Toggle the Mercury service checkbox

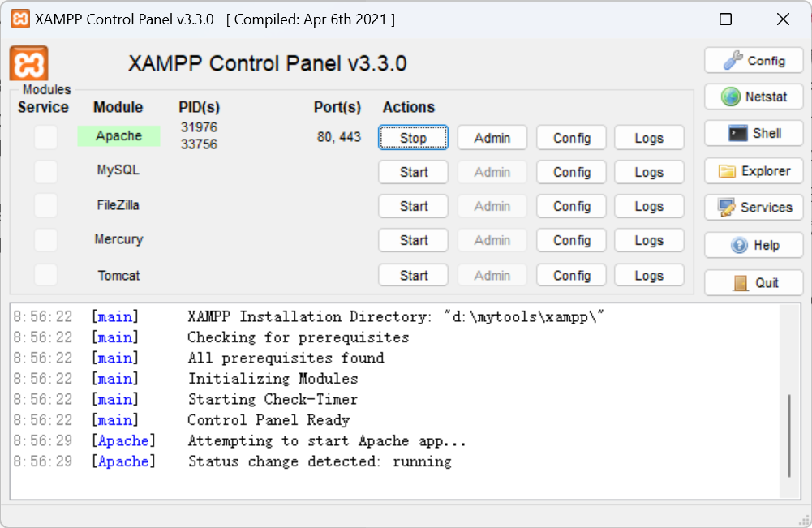pyautogui.click(x=45, y=240)
